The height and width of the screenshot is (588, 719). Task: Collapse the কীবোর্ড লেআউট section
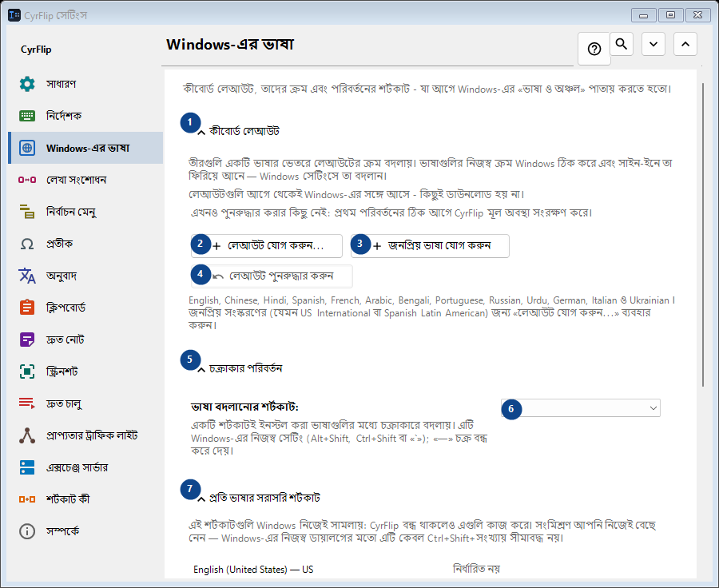click(201, 133)
